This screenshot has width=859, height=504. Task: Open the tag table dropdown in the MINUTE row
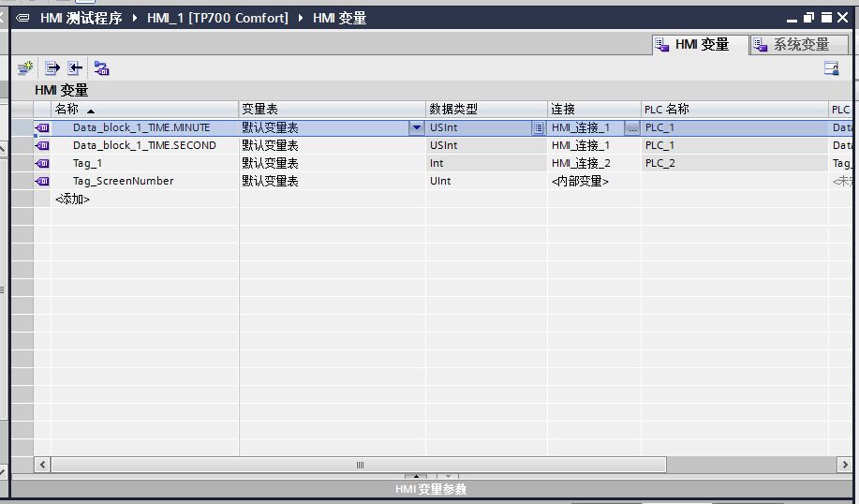tap(416, 127)
